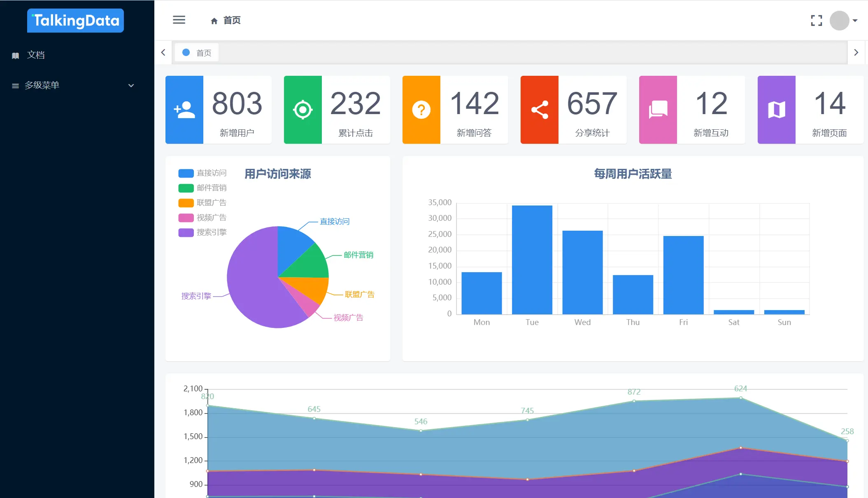Toggle 邮件营销 legend entry off
The width and height of the screenshot is (868, 498).
(x=202, y=188)
